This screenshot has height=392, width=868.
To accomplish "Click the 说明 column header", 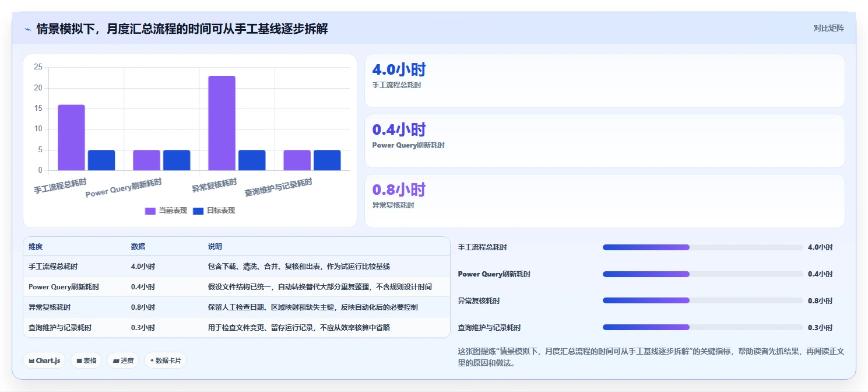I will (215, 247).
